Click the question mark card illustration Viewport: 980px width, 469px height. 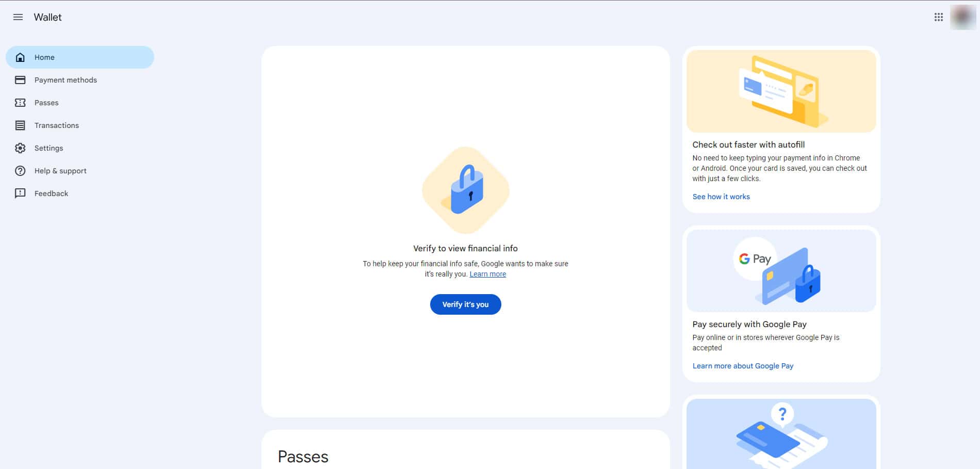(781, 434)
